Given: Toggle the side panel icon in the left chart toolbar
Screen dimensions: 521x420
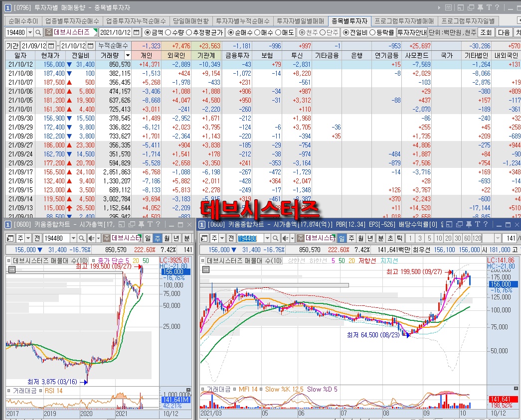Looking at the screenshot, I should coord(10,238).
